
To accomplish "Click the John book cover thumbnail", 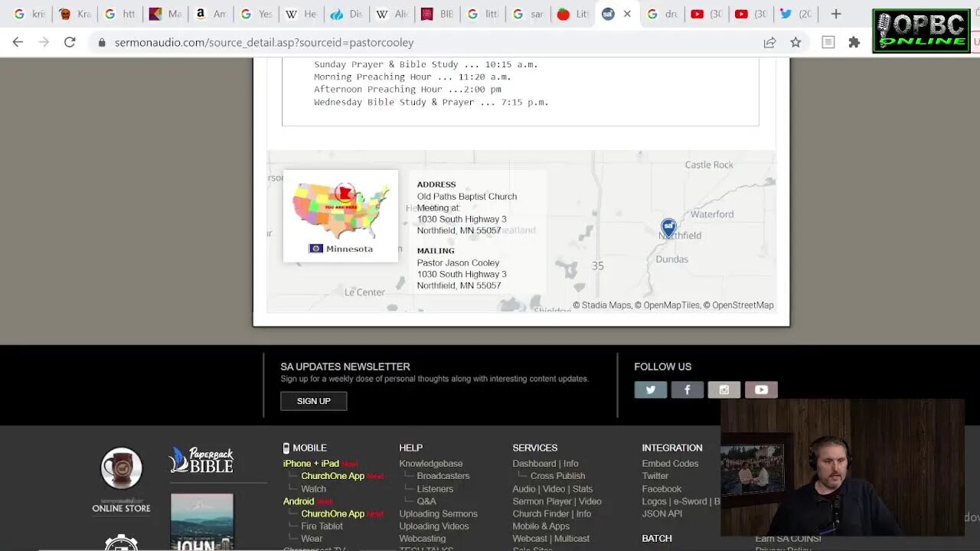I will click(201, 522).
